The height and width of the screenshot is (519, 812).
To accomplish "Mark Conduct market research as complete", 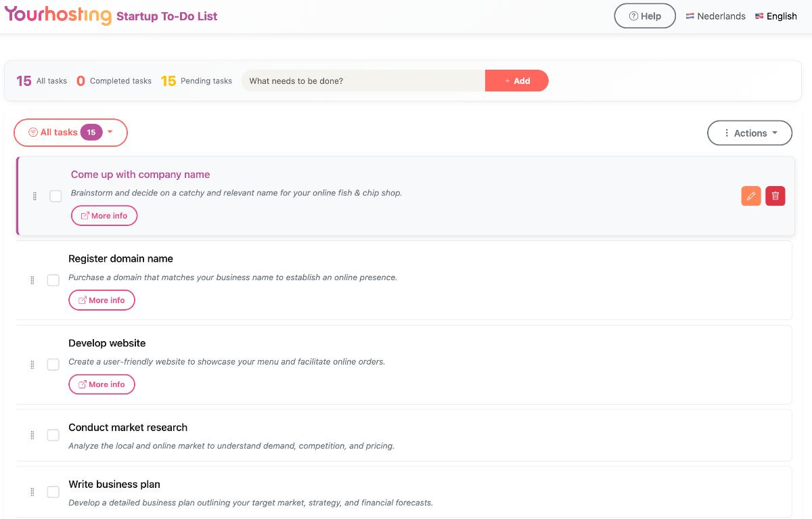I will [x=53, y=435].
